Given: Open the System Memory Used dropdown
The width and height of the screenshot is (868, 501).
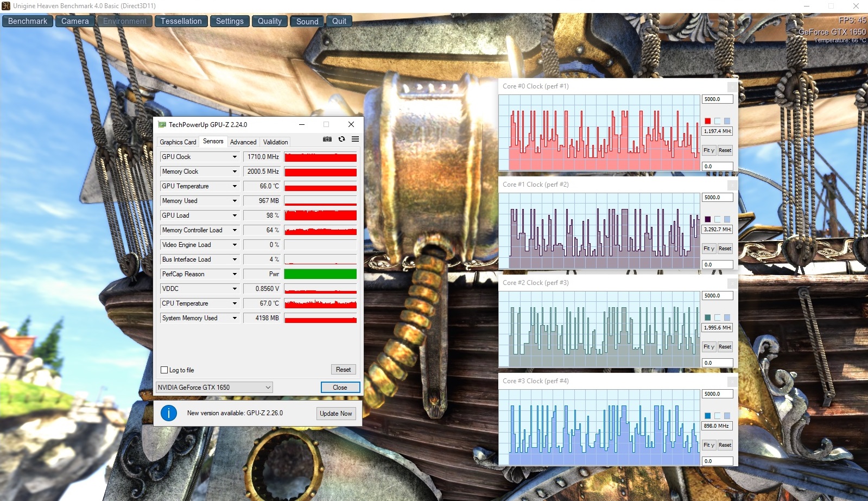Looking at the screenshot, I should [235, 318].
